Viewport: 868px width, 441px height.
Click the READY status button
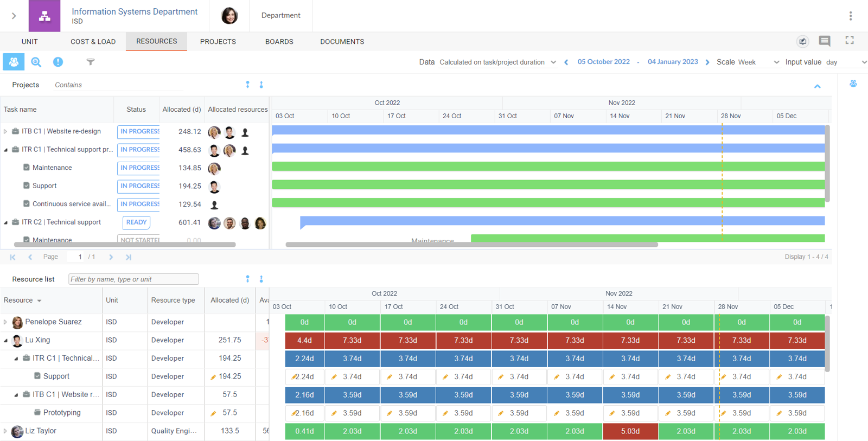pos(136,222)
